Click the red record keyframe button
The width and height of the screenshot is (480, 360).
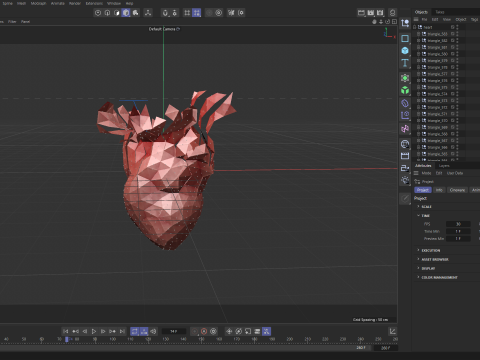tap(204, 331)
